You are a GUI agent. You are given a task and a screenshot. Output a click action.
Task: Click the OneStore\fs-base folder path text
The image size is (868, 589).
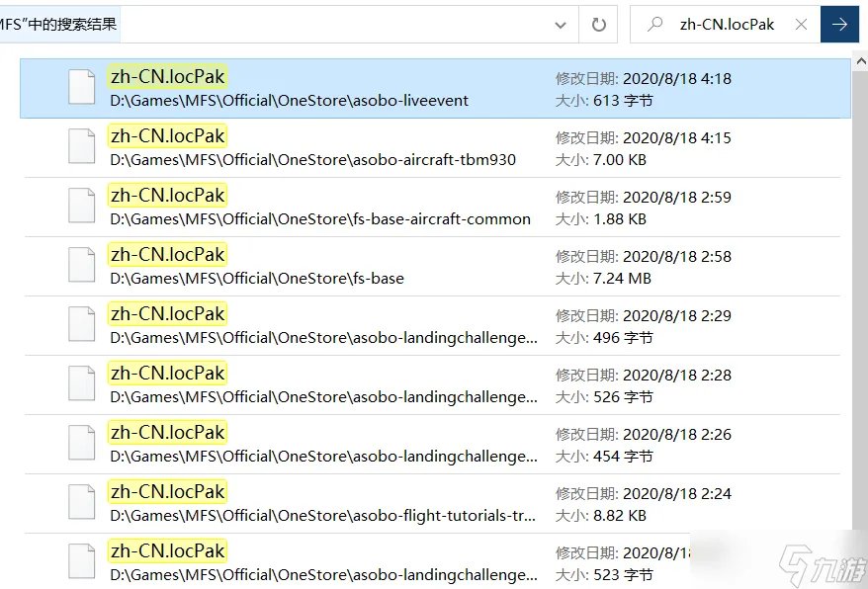[x=257, y=279]
